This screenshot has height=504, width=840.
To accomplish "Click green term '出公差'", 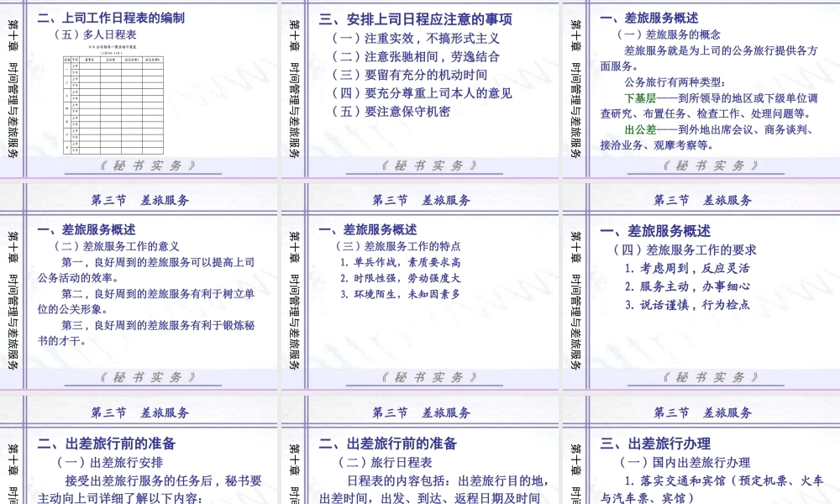I will [x=640, y=129].
